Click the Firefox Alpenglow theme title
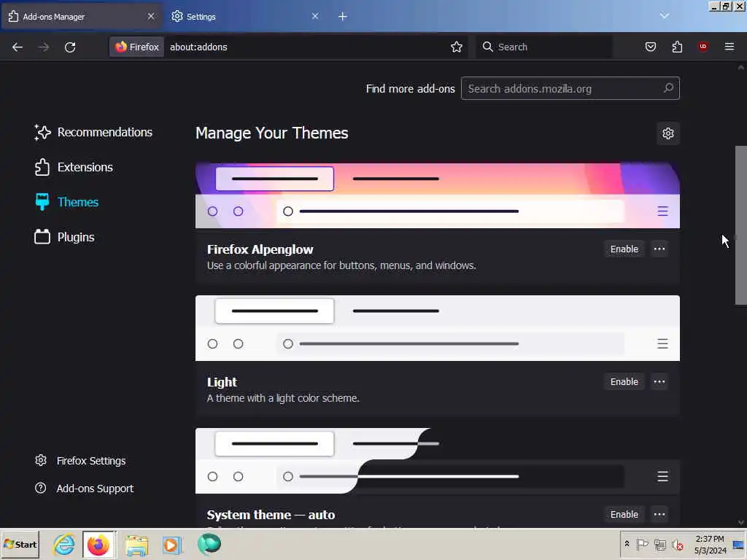The width and height of the screenshot is (747, 560). coord(260,249)
